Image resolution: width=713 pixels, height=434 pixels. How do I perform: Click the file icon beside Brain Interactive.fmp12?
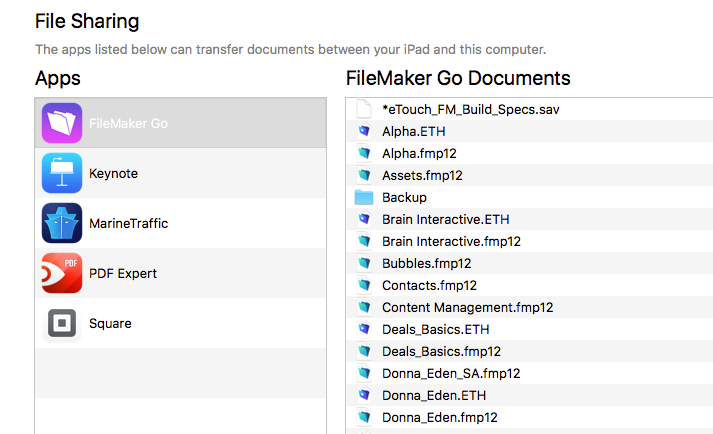point(364,241)
